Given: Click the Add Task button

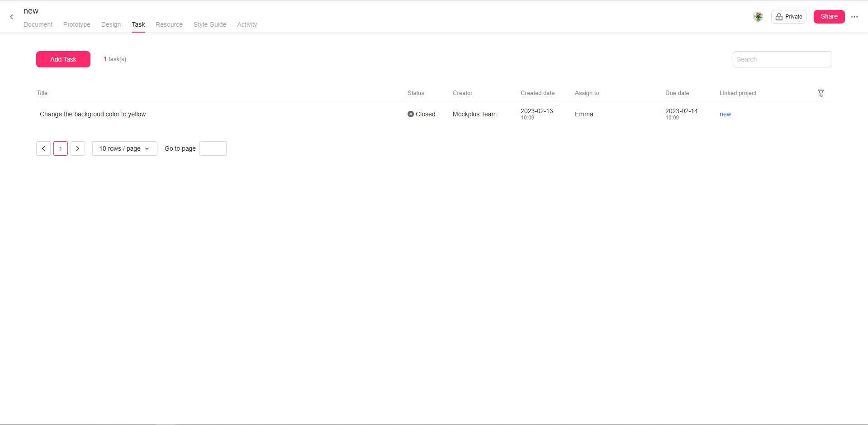Looking at the screenshot, I should coord(63,59).
